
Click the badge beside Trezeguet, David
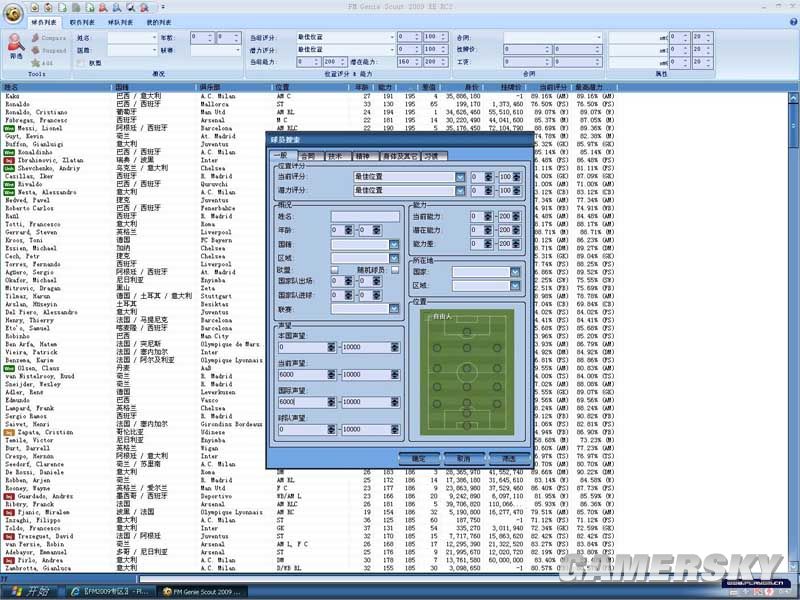pyautogui.click(x=9, y=536)
